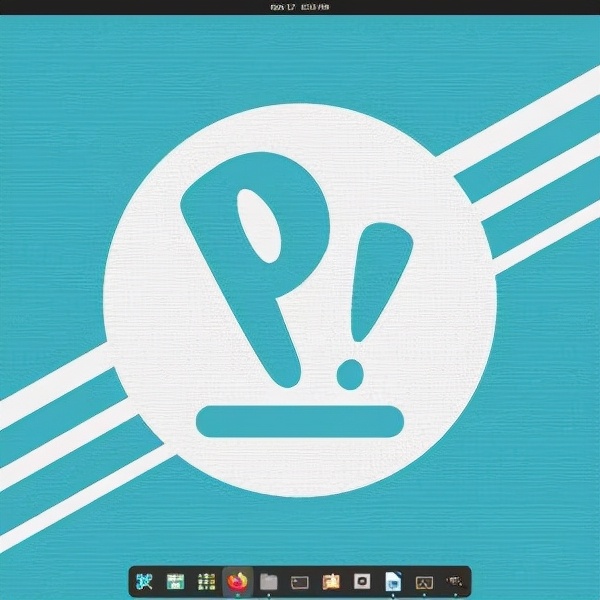Open the blue document icon in dock

coord(393,581)
